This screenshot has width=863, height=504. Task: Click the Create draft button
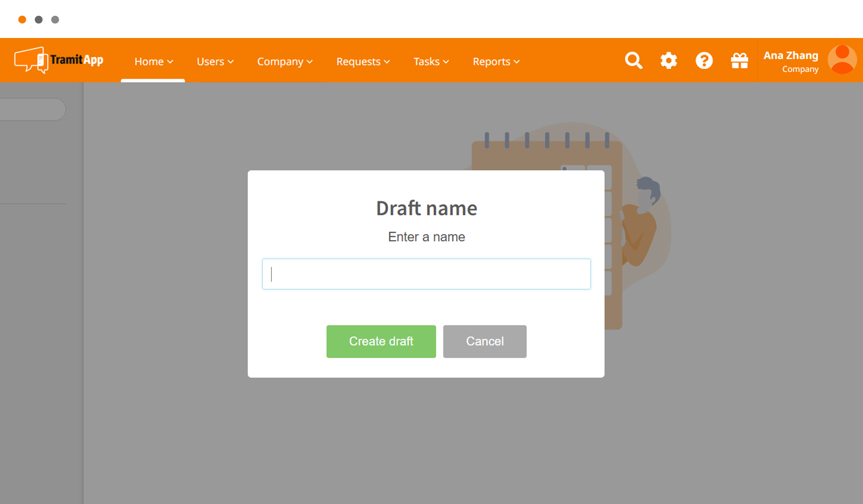click(381, 342)
